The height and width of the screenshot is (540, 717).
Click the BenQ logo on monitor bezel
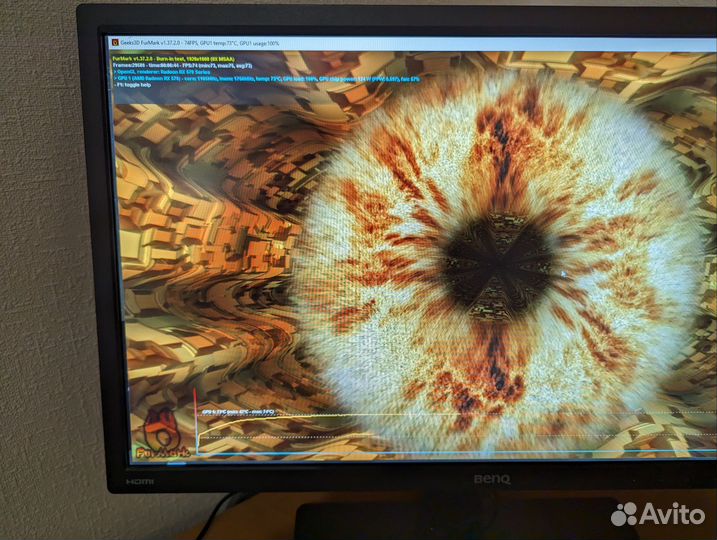(x=491, y=479)
